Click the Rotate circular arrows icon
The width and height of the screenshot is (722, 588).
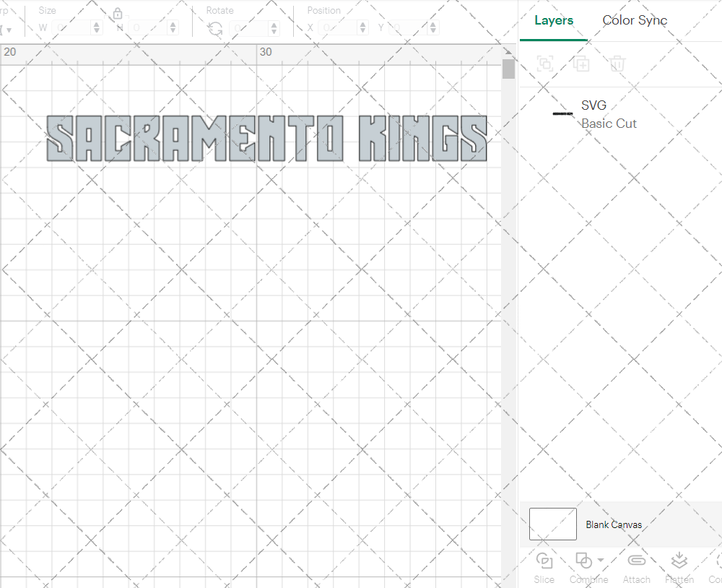pyautogui.click(x=215, y=29)
